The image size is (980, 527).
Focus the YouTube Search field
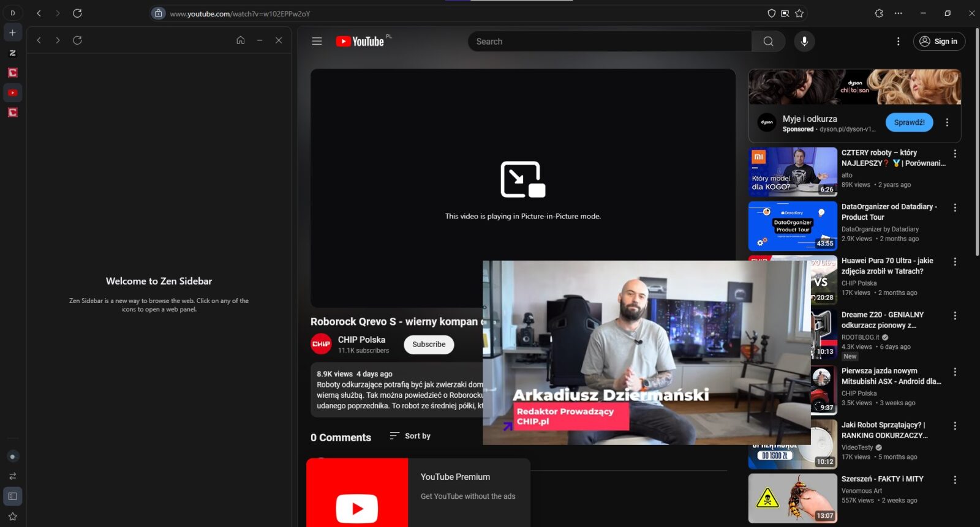click(610, 41)
